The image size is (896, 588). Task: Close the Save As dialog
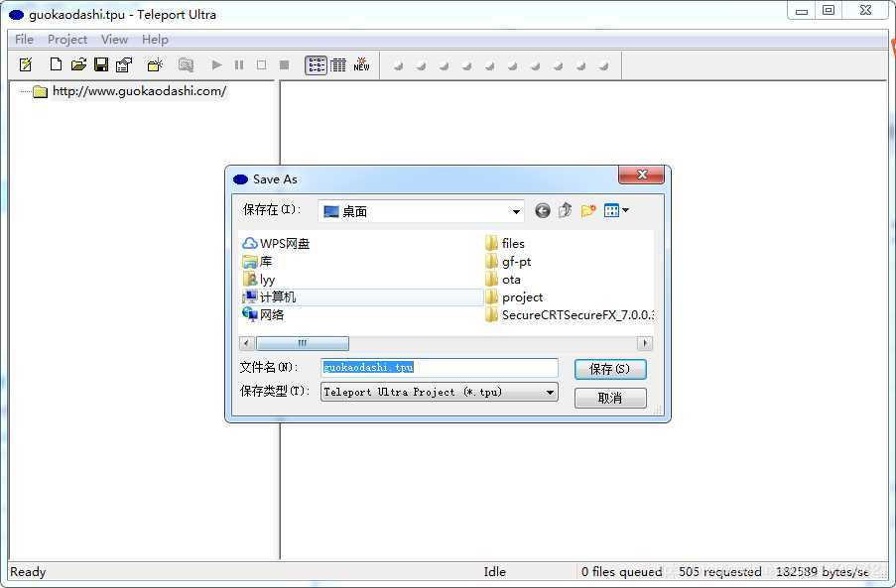(642, 175)
